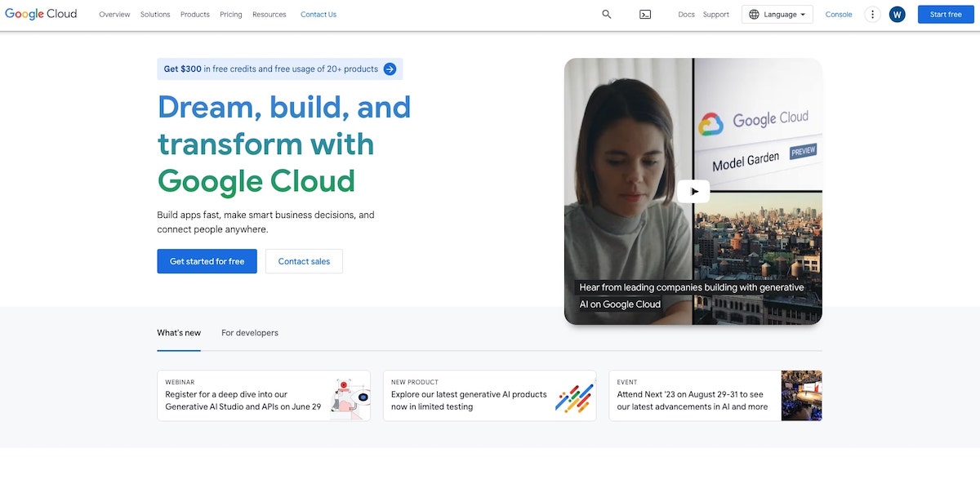Viewport: 980px width, 484px height.
Task: Click the Google Cloud logo
Action: click(41, 13)
